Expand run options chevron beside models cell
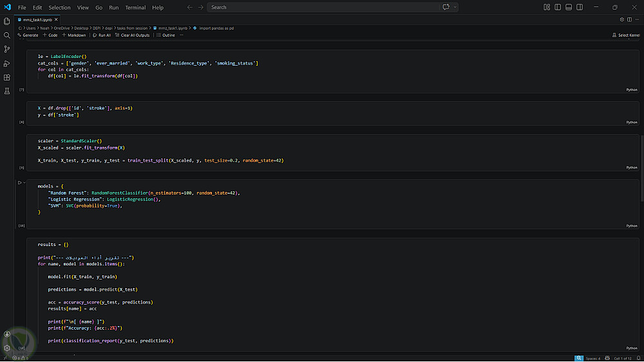This screenshot has height=362, width=644. tap(25, 183)
